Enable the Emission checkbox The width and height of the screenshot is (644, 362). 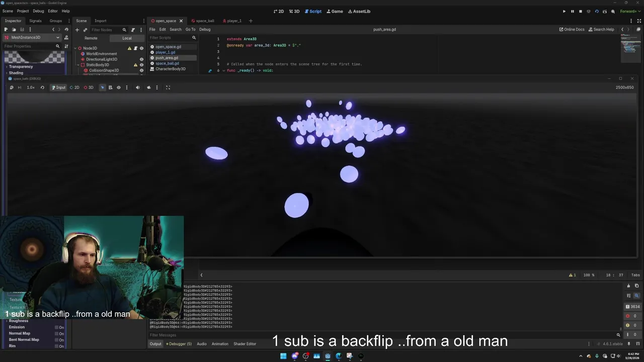tap(56, 327)
